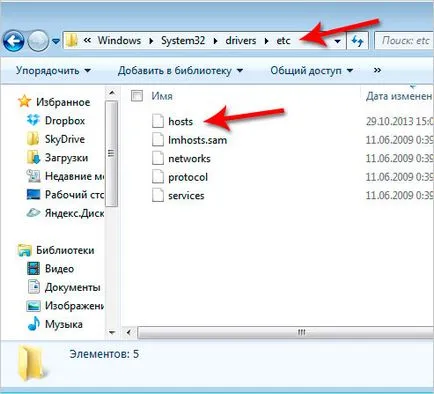Show more toolbar commands via » chevron
Image resolution: width=434 pixels, height=394 pixels.
(x=377, y=70)
